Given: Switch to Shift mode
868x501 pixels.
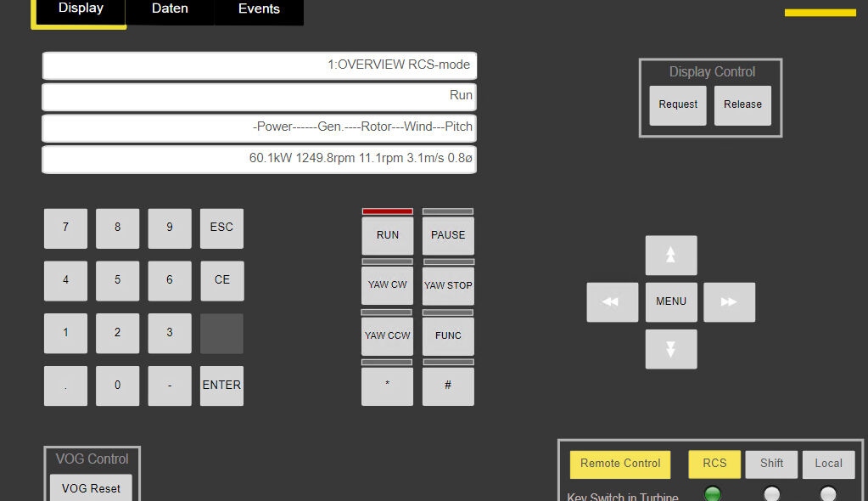Looking at the screenshot, I should (x=771, y=464).
